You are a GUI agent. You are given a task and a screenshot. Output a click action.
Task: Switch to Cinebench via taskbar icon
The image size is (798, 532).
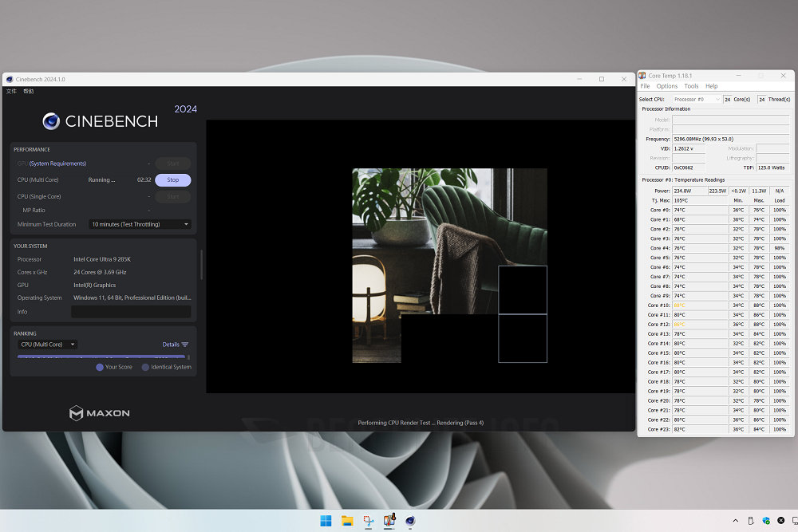tap(410, 520)
